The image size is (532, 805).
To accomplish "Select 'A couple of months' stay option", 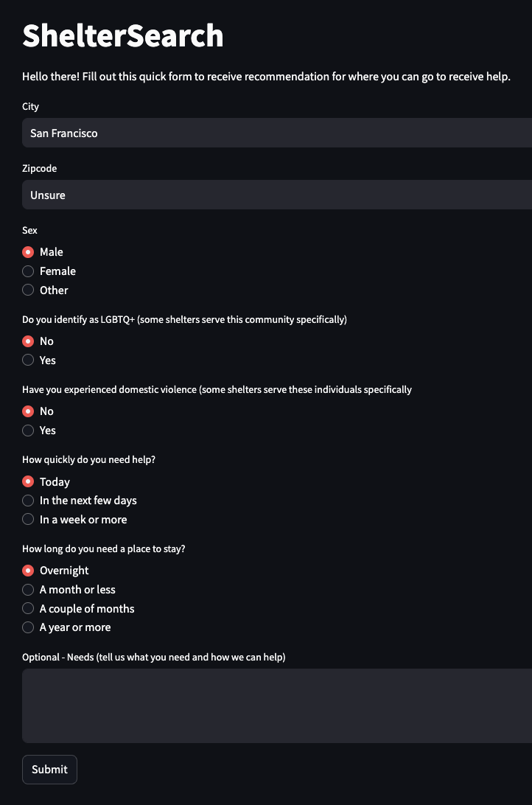I will [x=29, y=609].
